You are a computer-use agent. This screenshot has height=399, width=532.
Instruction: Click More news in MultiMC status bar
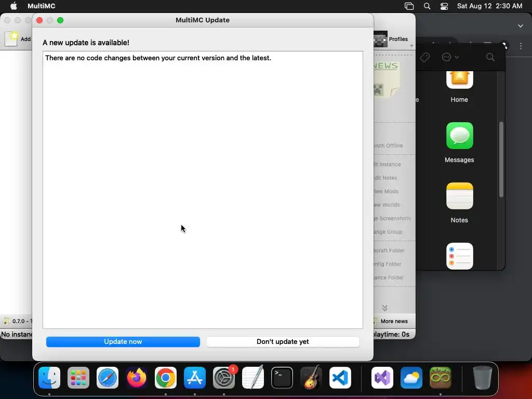(394, 321)
